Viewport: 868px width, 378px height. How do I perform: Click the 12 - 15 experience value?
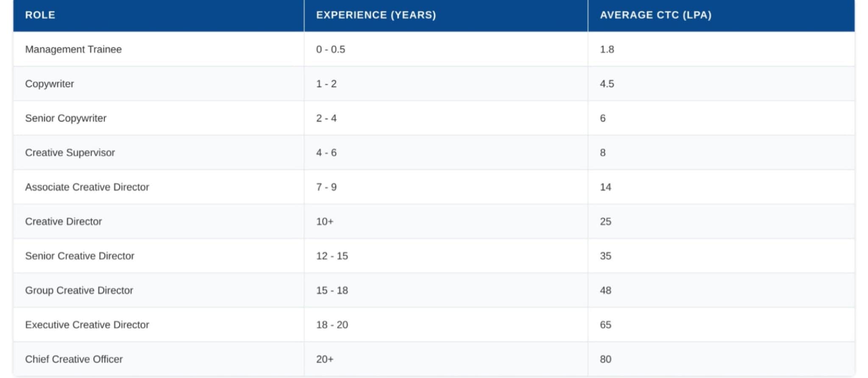tap(332, 256)
